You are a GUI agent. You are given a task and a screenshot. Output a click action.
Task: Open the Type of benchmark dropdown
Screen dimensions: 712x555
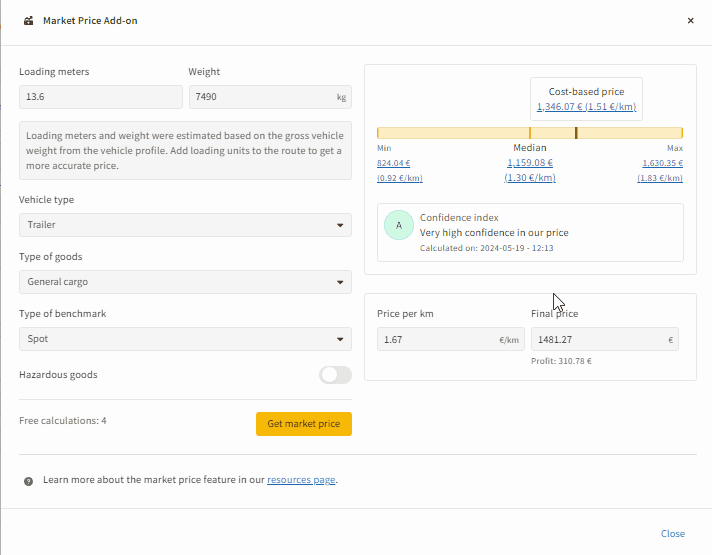click(185, 339)
